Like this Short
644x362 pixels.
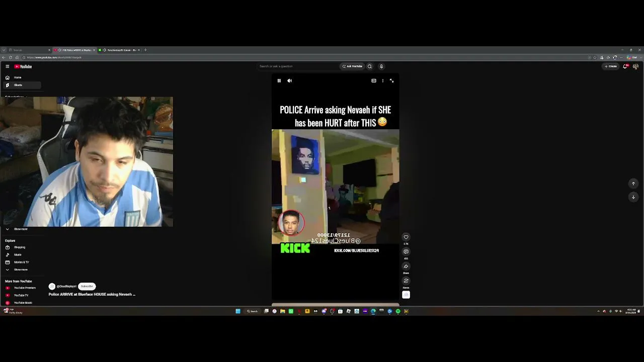tap(406, 237)
